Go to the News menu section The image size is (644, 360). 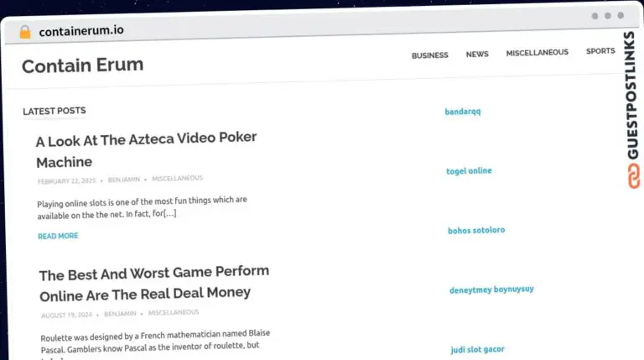[x=477, y=55]
